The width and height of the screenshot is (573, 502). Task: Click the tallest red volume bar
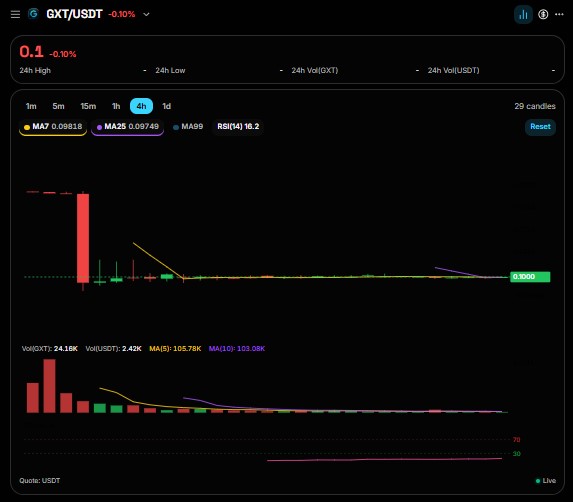click(x=49, y=386)
